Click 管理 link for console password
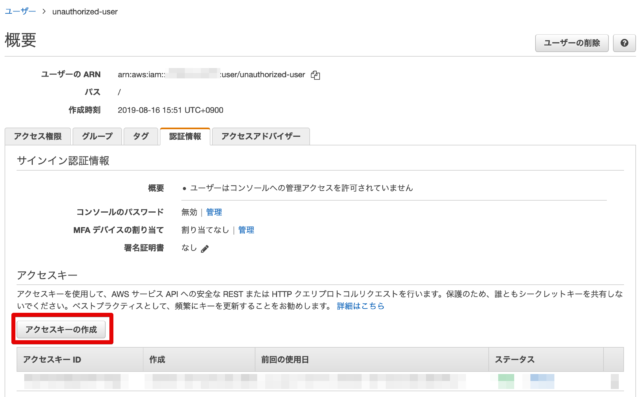This screenshot has height=397, width=640. tap(214, 212)
